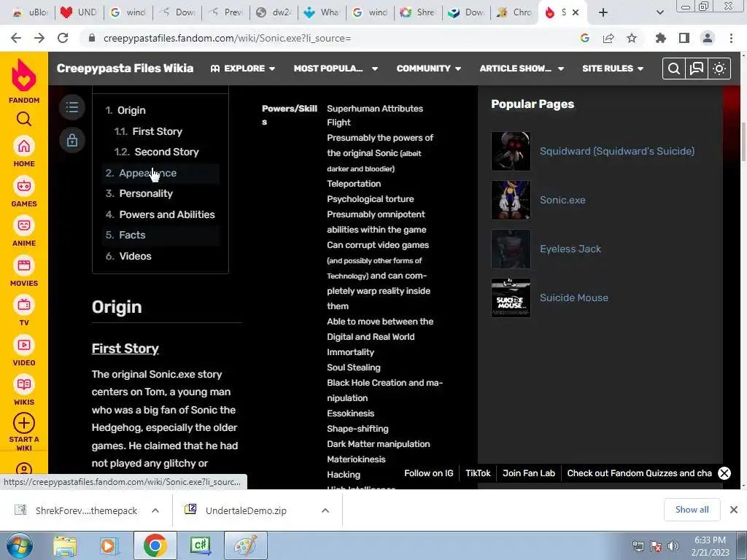Expand the ARTICLE SHOW... dropdown
The width and height of the screenshot is (747, 560).
(x=522, y=69)
